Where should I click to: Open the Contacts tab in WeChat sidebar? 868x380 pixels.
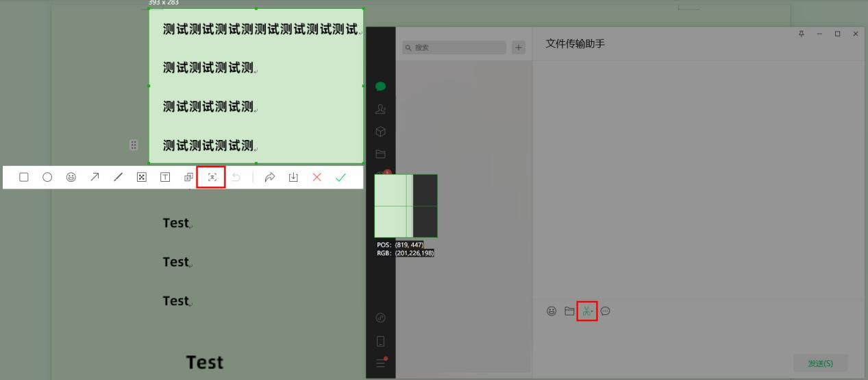381,109
